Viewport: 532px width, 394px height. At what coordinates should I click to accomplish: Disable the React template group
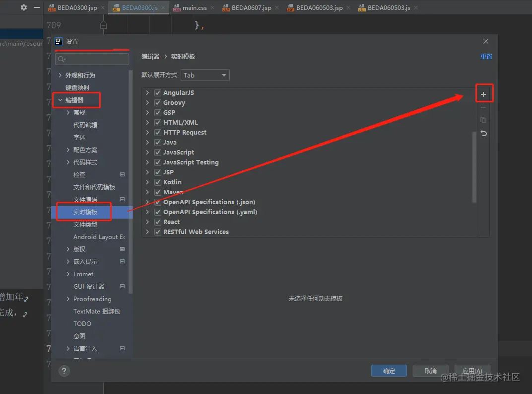point(158,222)
